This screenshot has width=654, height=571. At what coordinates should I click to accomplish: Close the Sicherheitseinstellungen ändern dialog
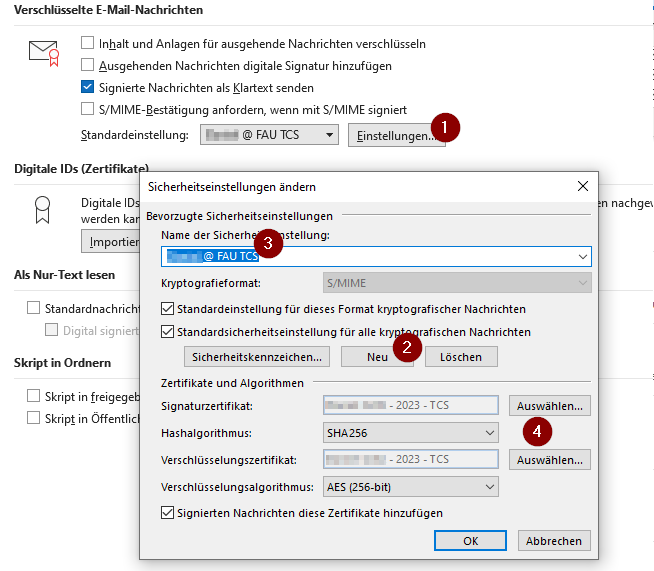582,186
